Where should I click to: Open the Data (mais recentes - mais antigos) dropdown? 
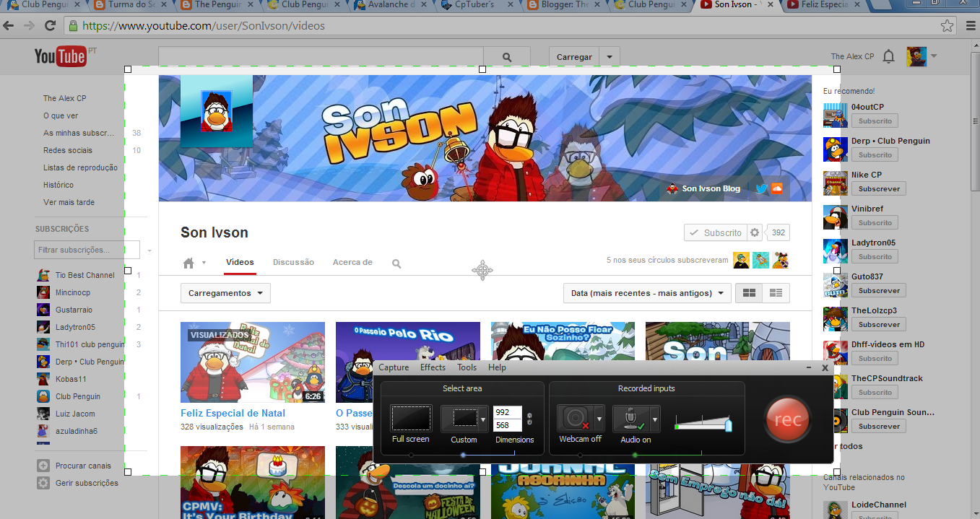pyautogui.click(x=648, y=293)
